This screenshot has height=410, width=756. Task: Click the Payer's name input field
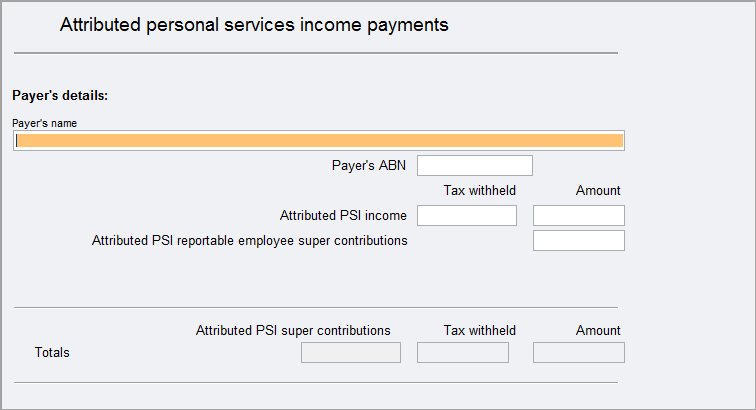(x=320, y=141)
